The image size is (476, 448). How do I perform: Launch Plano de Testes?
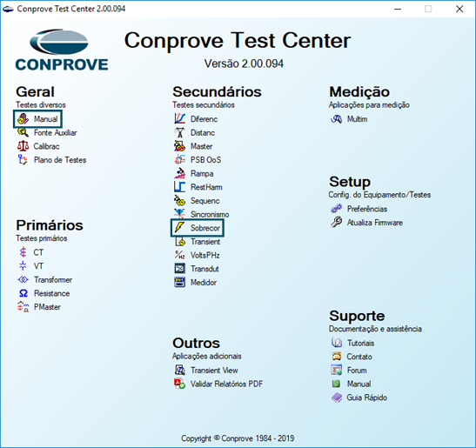60,160
